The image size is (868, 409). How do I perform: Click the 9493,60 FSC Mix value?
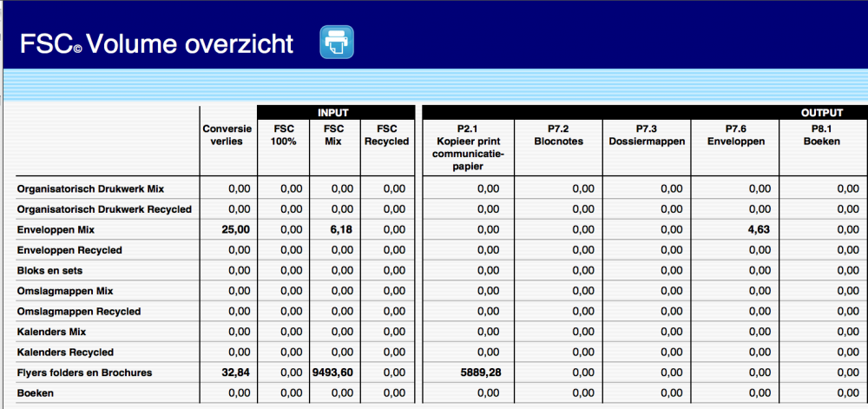pyautogui.click(x=332, y=373)
